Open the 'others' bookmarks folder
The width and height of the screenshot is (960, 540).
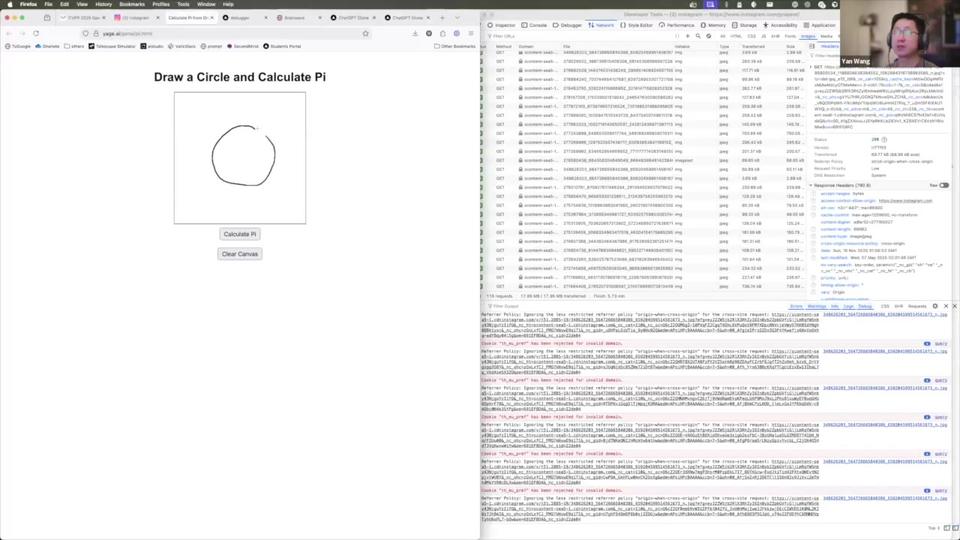[74, 46]
